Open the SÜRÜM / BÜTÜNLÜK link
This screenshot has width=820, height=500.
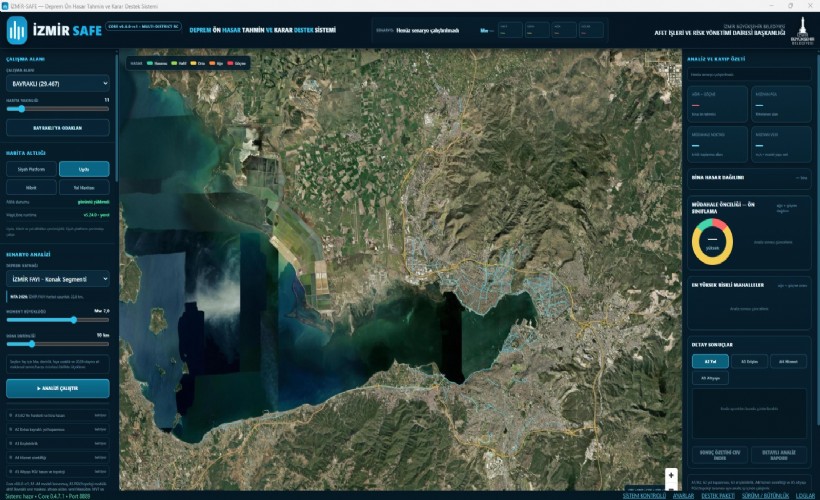(x=765, y=496)
